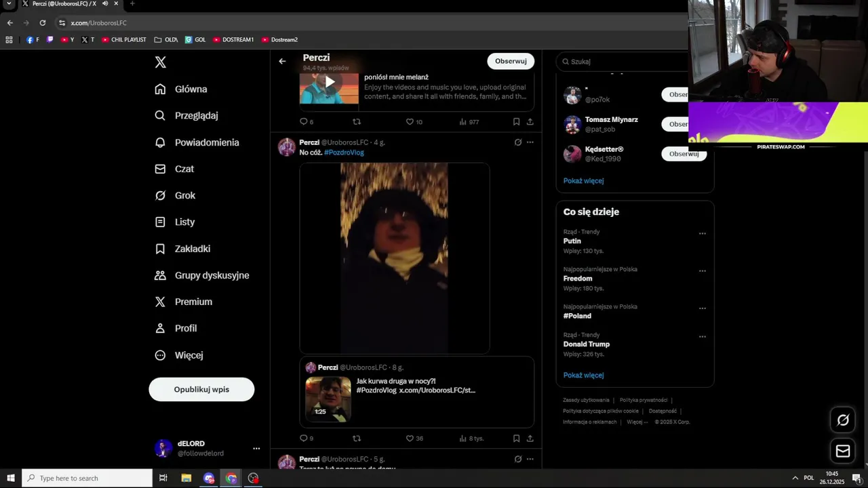
Task: Reload the page in browser toolbar
Action: pyautogui.click(x=42, y=22)
